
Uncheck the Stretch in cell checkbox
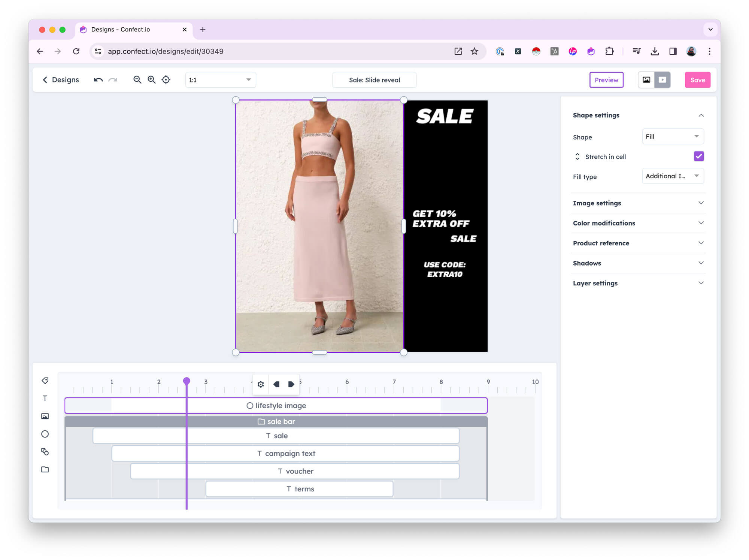(699, 156)
